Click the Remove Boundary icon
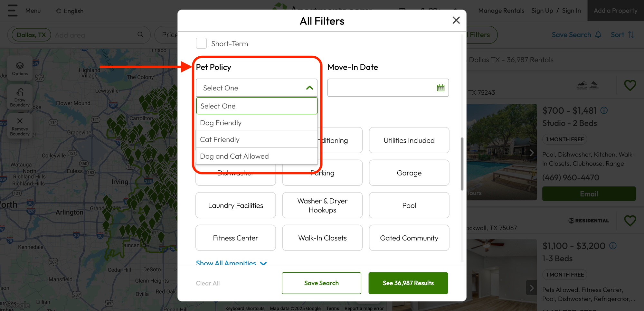Screen dimensions: 644x311 (x=20, y=126)
